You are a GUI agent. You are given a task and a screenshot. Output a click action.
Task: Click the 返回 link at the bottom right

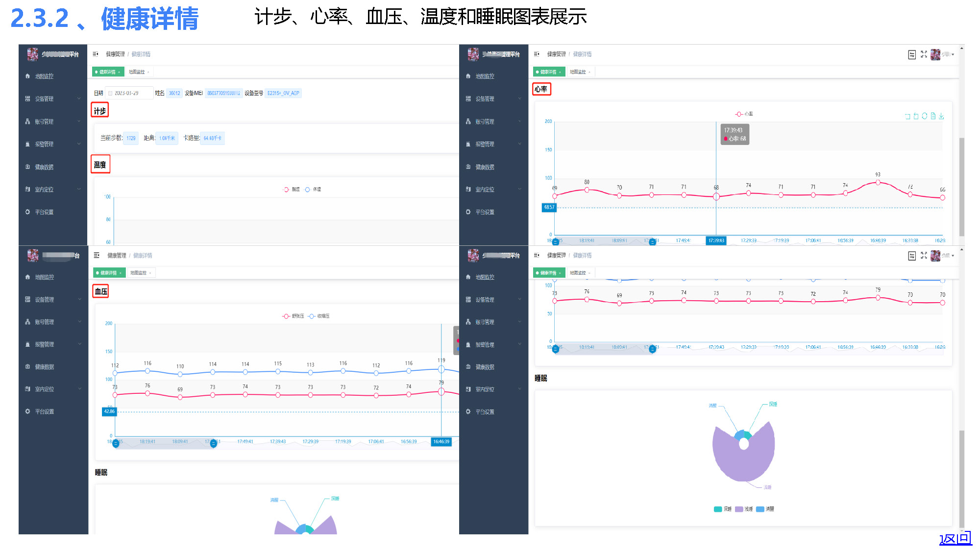tap(955, 539)
